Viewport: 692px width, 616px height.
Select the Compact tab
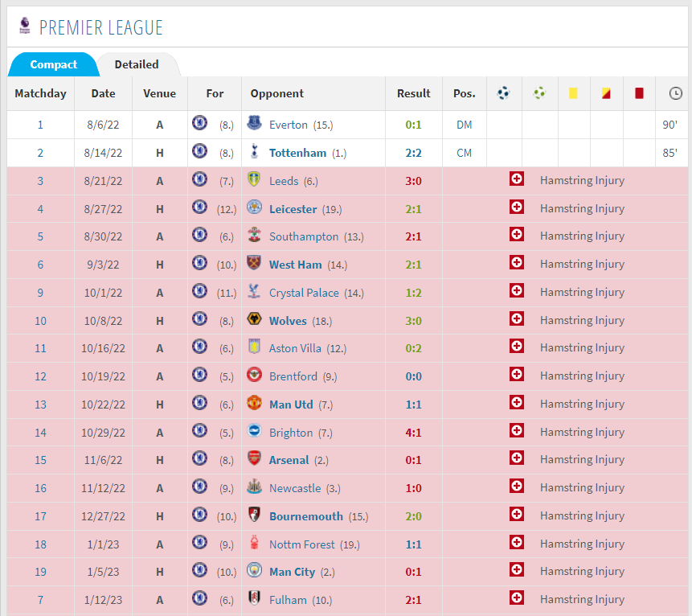53,64
